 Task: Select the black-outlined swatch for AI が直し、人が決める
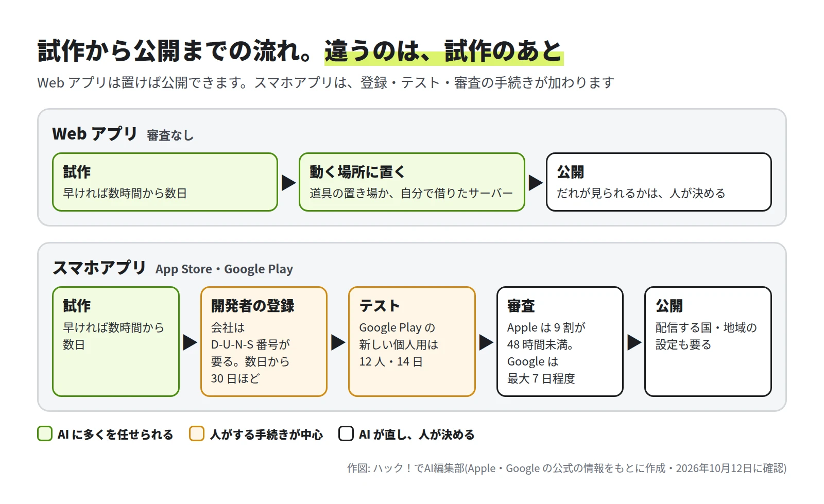(346, 433)
